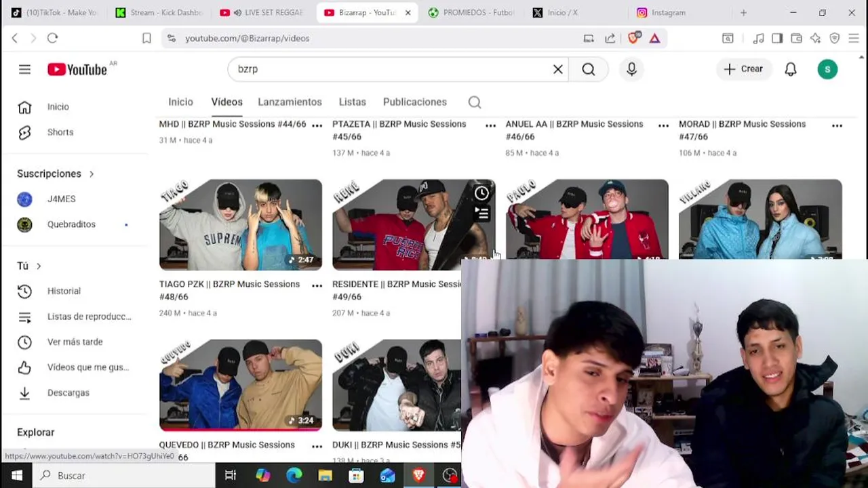Open the browser main menu
The image size is (868, 488).
pyautogui.click(x=854, y=39)
